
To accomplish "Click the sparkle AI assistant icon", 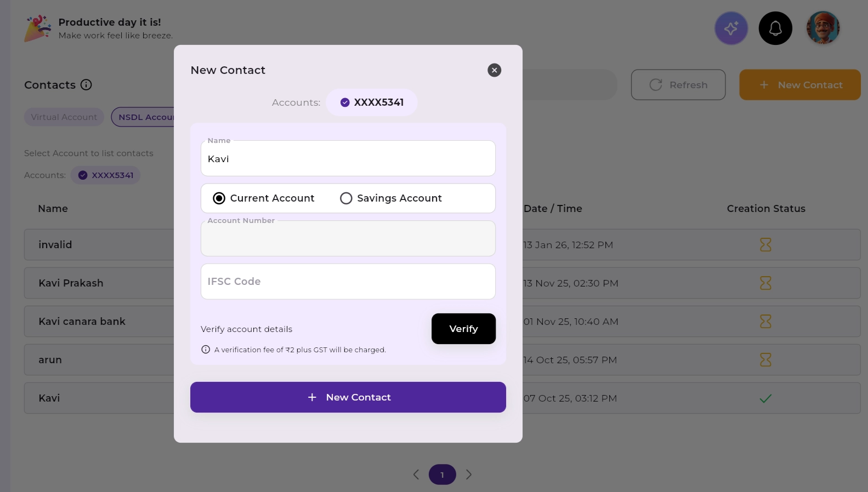I will tap(731, 28).
